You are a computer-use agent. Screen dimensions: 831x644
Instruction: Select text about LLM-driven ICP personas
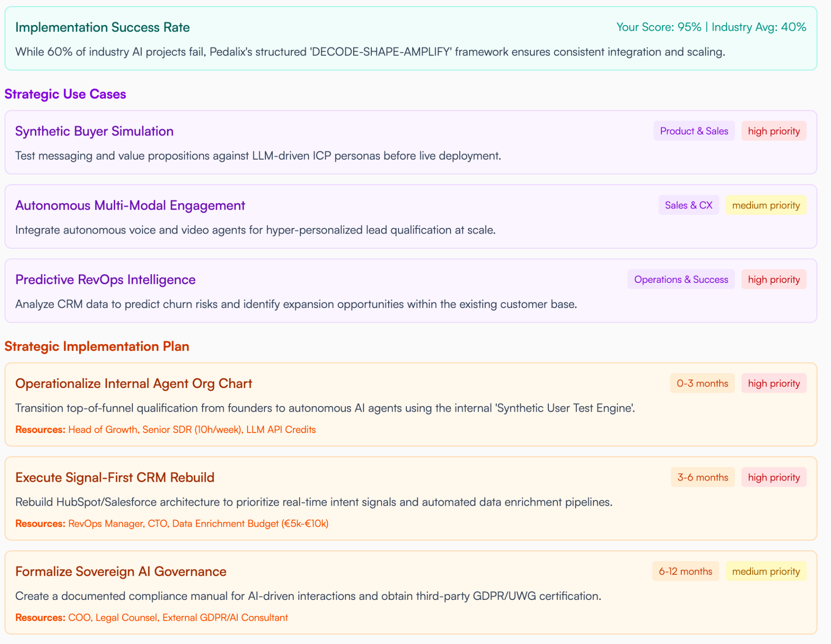(258, 156)
